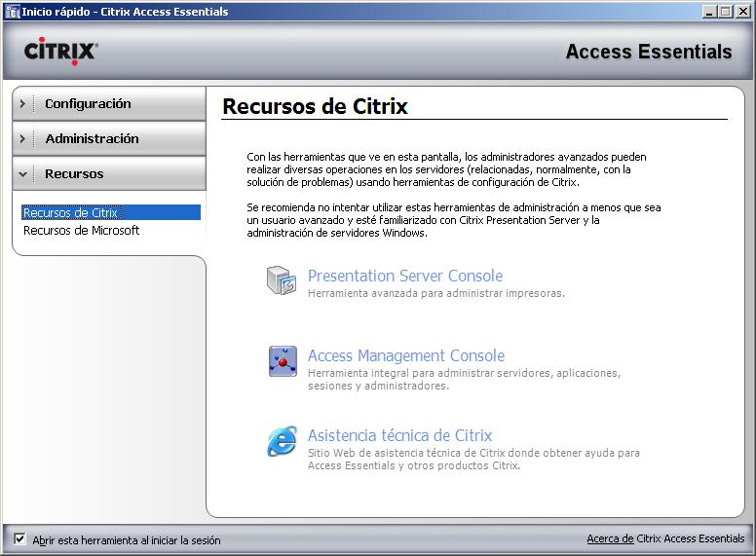Viewport: 756px width, 556px height.
Task: Minimize the Inicio rápido window
Action: point(709,12)
